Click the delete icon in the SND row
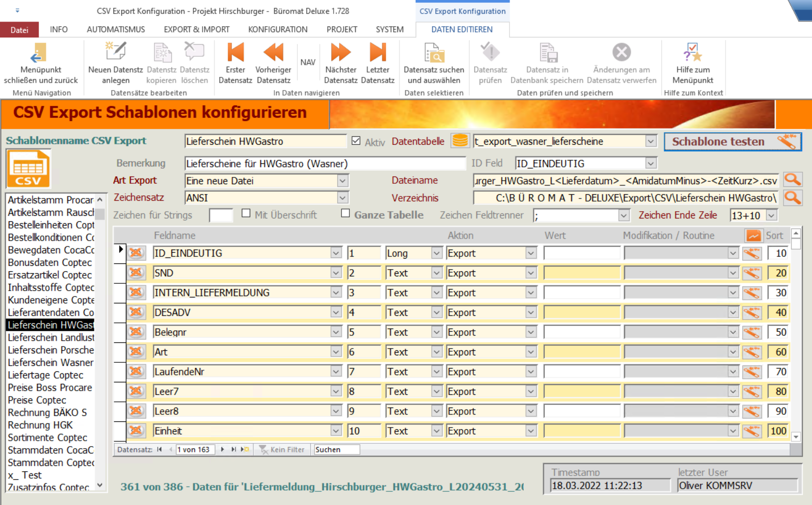This screenshot has width=812, height=505. (136, 273)
